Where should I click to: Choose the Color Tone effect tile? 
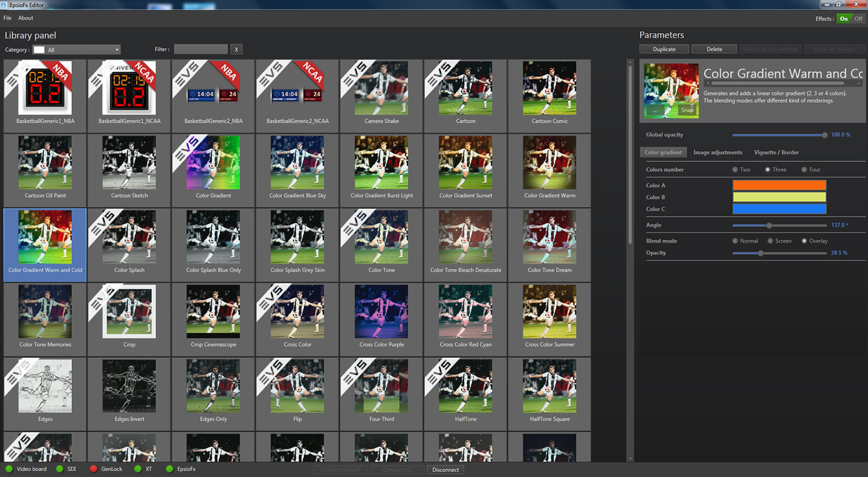381,245
